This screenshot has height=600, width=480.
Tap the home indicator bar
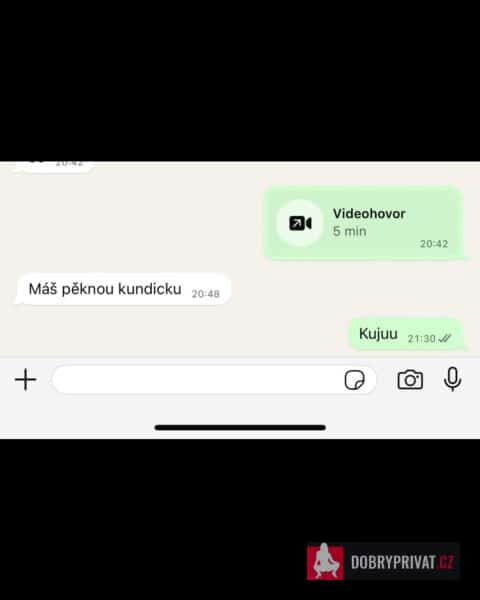[x=240, y=427]
